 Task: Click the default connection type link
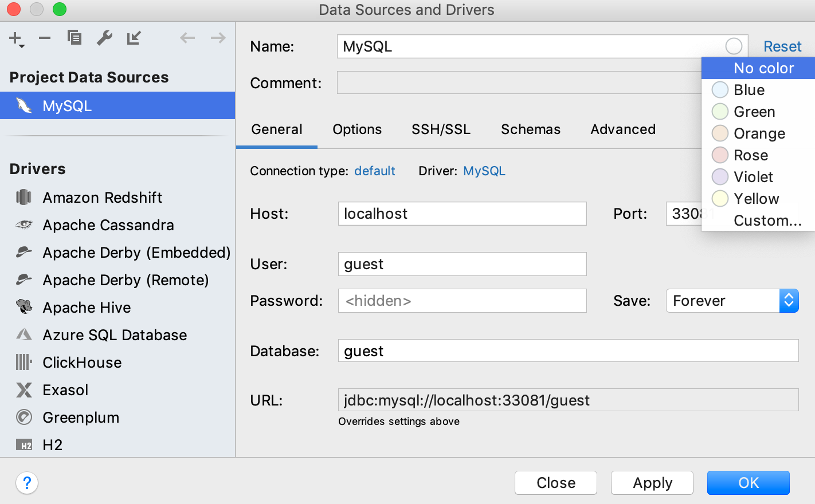point(375,171)
